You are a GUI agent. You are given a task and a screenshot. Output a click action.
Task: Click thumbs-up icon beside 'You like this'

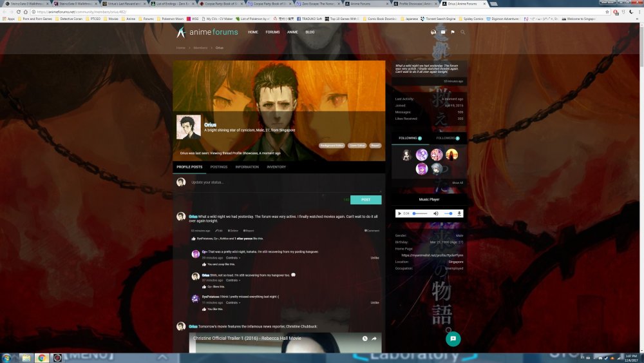(204, 309)
